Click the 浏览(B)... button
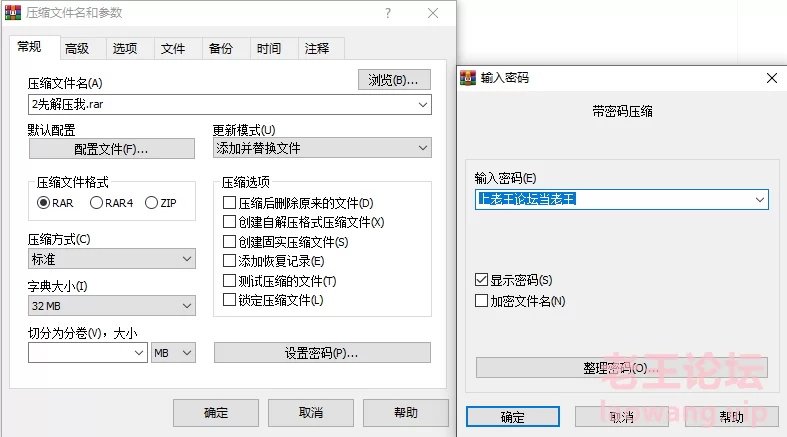The width and height of the screenshot is (787, 437). tap(394, 80)
